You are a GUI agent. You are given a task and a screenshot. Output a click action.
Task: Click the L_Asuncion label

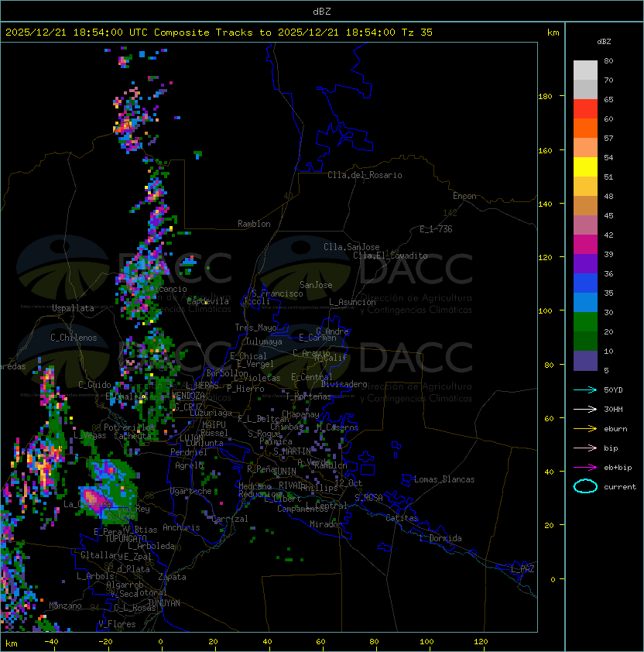pos(352,302)
